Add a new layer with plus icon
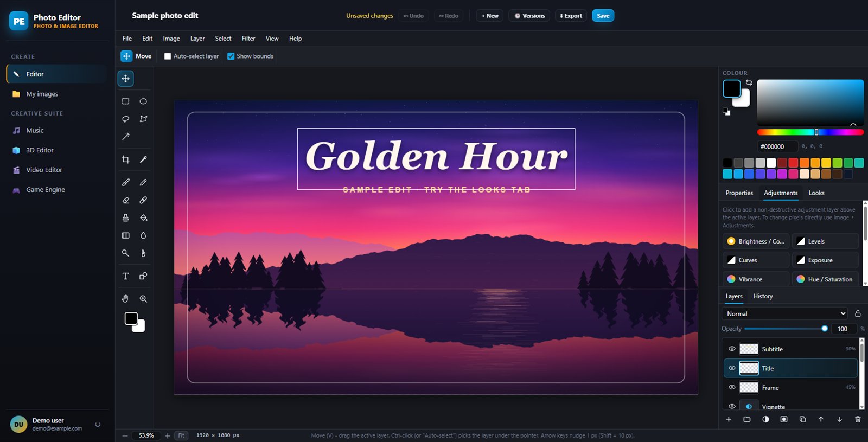This screenshot has width=868, height=442. tap(729, 419)
